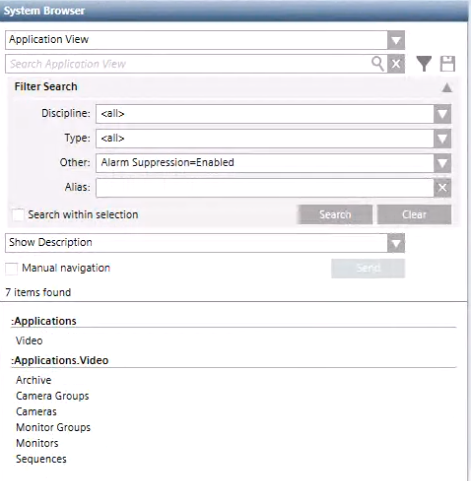Select Monitor Groups in results

(53, 427)
